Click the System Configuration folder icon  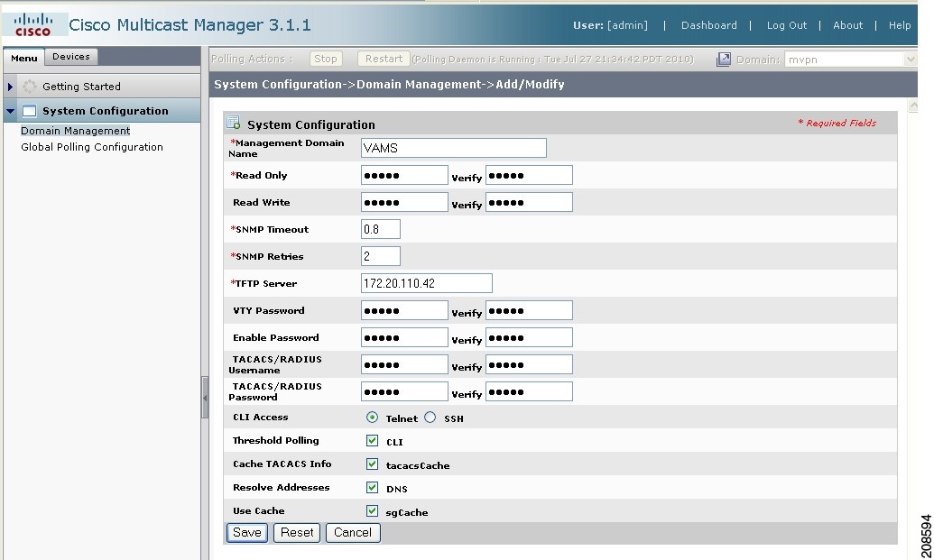tap(29, 111)
